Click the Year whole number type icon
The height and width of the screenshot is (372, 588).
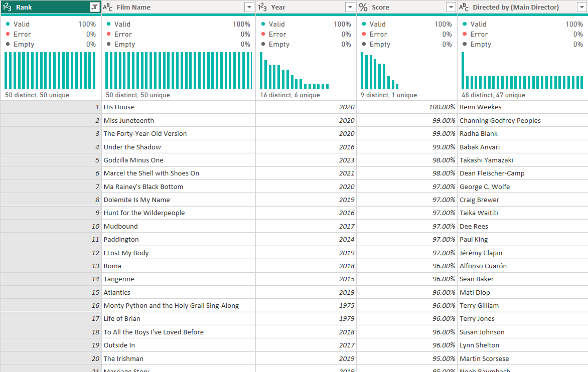(x=262, y=7)
